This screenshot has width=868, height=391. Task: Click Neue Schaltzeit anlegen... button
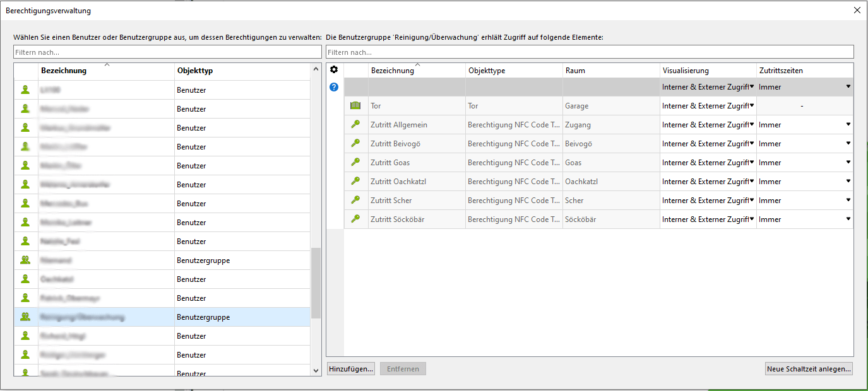808,369
